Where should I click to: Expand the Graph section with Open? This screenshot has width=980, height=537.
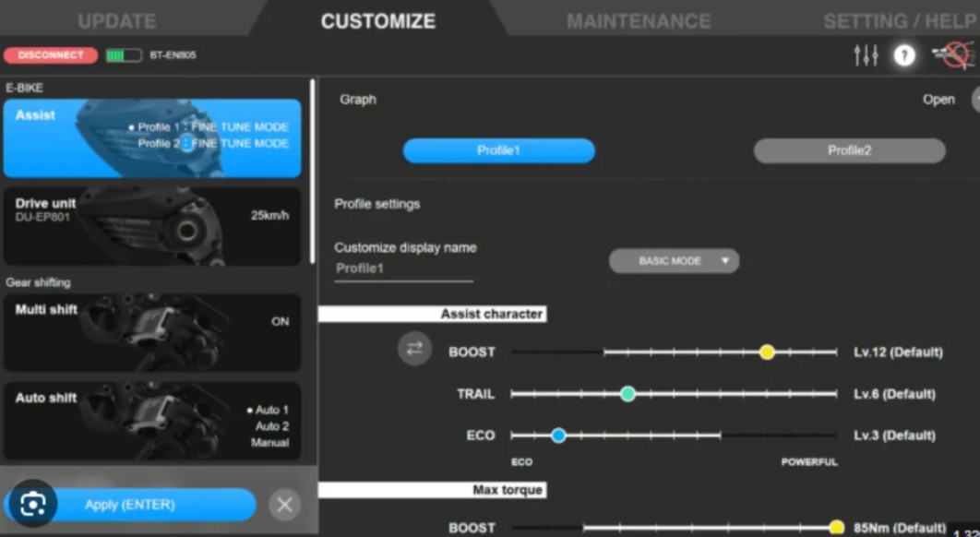[938, 100]
